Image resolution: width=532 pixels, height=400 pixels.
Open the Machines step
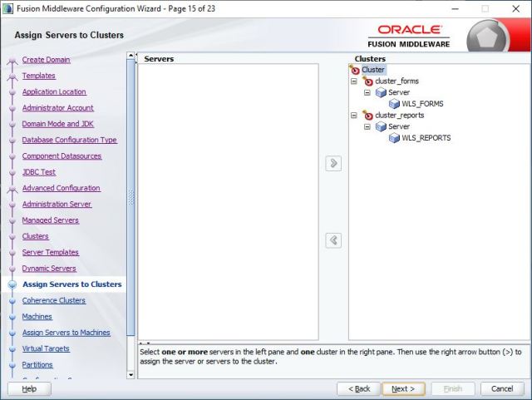pos(37,317)
